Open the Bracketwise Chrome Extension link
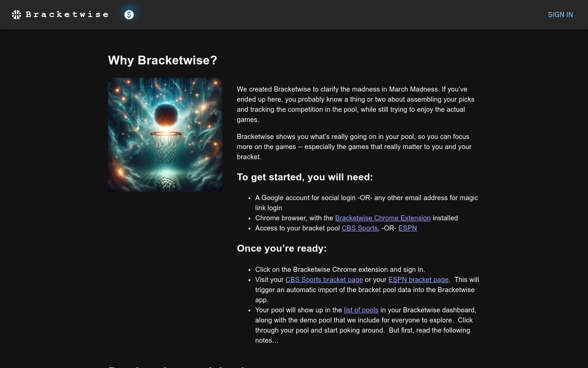 tap(383, 218)
